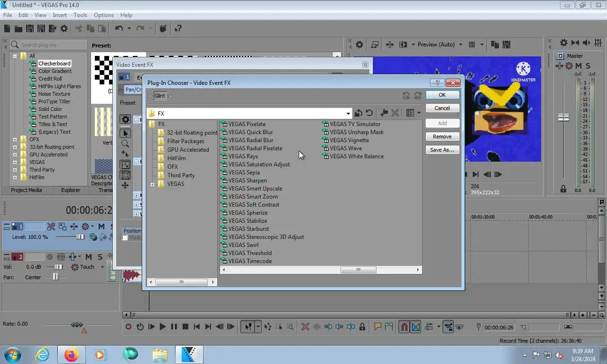Click the Play button in transport bar

click(x=163, y=327)
